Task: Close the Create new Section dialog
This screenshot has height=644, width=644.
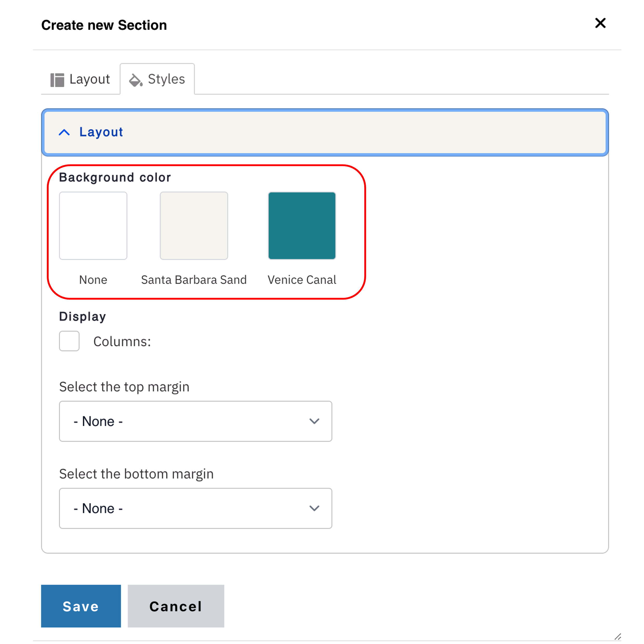Action: click(600, 23)
